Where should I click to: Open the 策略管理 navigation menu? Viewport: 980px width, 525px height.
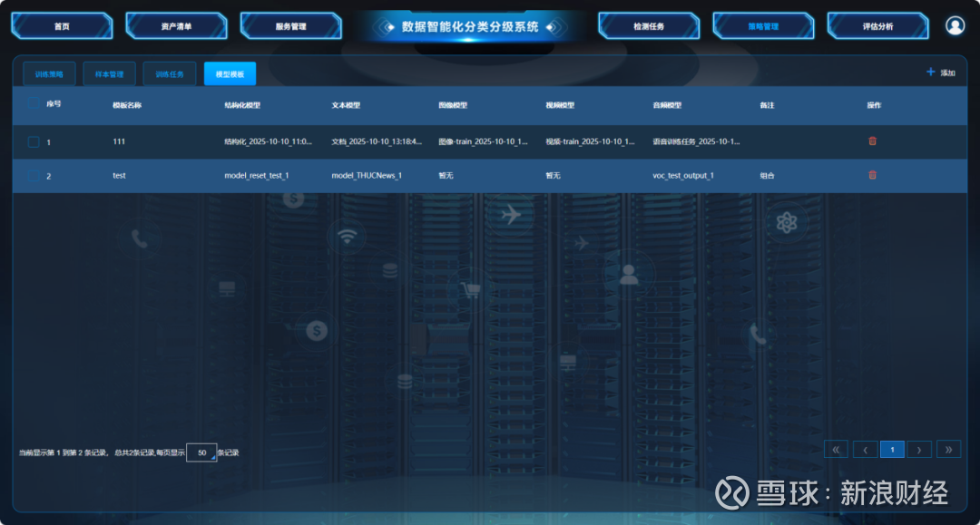point(763,26)
